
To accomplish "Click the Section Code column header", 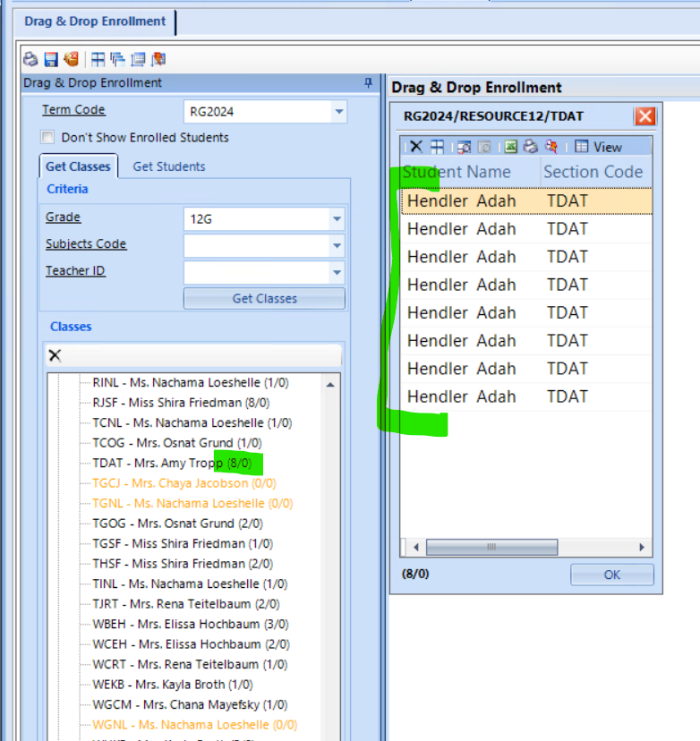I will click(x=596, y=172).
